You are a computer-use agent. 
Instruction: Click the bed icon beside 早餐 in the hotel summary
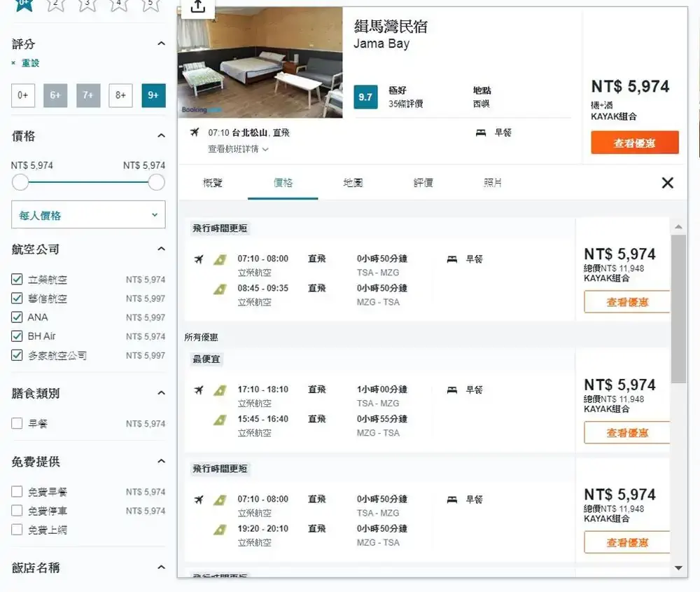point(481,132)
